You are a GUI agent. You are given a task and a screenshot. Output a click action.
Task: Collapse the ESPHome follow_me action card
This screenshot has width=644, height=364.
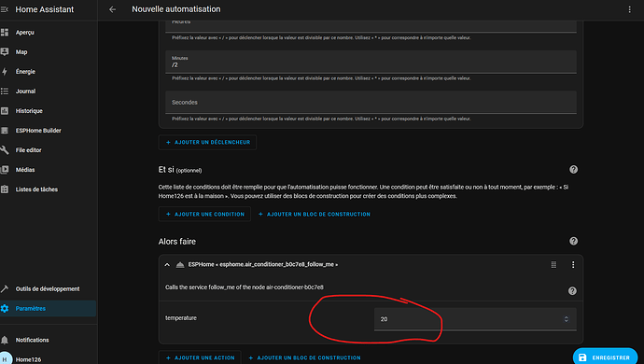pyautogui.click(x=167, y=264)
